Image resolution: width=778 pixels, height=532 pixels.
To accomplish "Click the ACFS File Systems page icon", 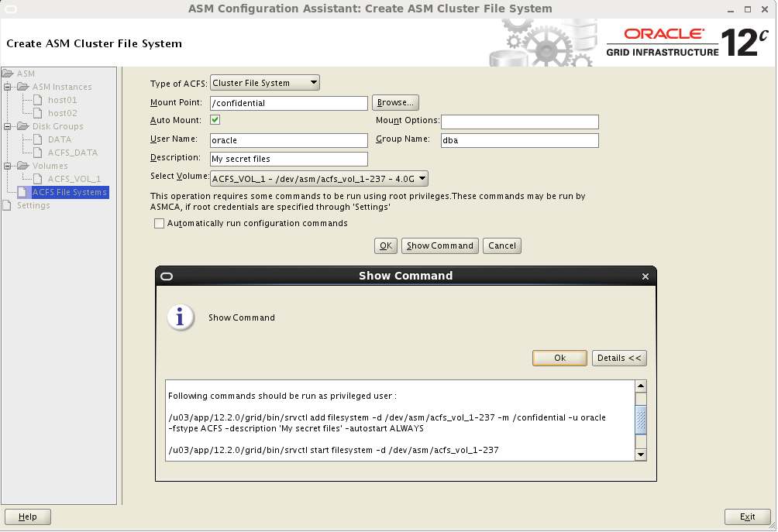I will (22, 192).
